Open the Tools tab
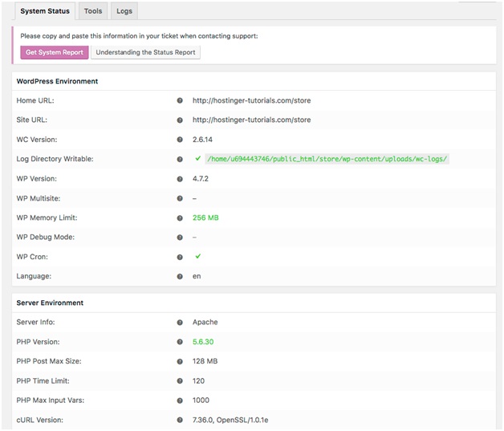The image size is (504, 431). (x=93, y=11)
